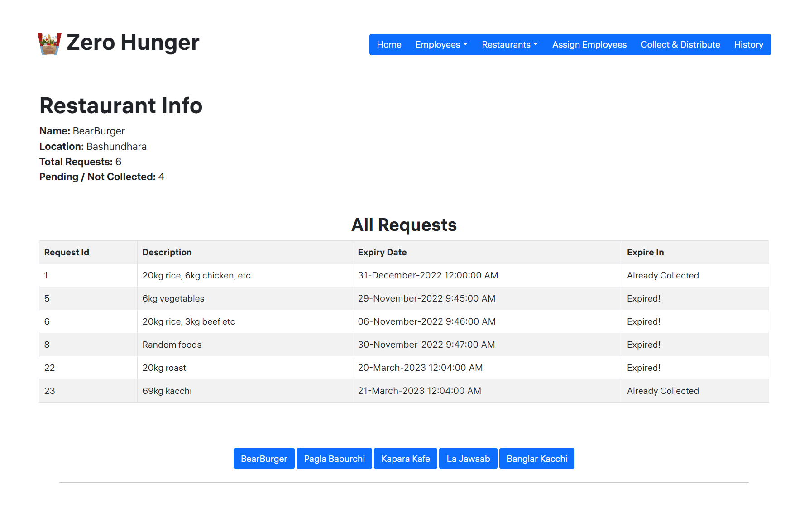
Task: Click the Request Id column header
Action: coord(67,252)
